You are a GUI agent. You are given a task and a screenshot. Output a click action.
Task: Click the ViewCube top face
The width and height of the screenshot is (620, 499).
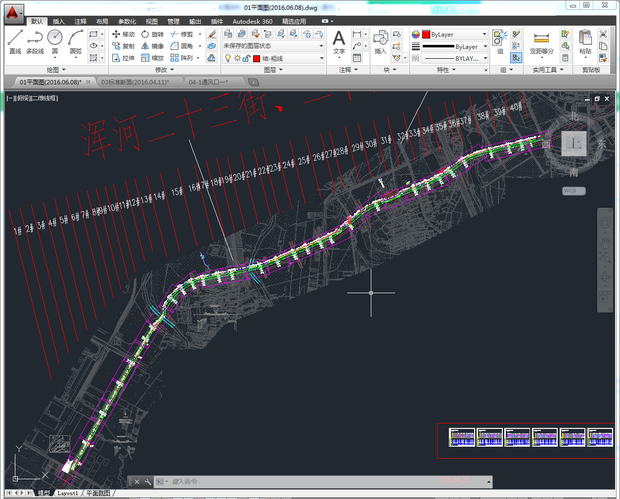(573, 145)
